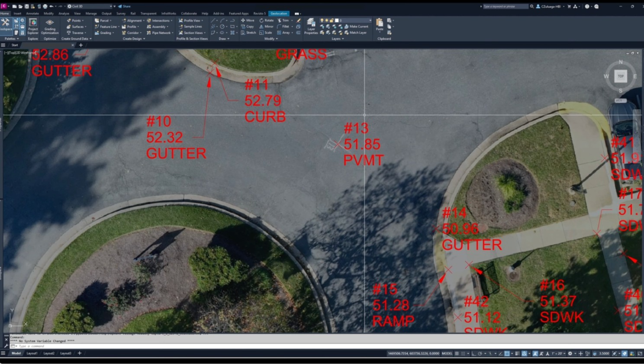
Task: Toggle object snap in status bar
Action: pos(507,354)
